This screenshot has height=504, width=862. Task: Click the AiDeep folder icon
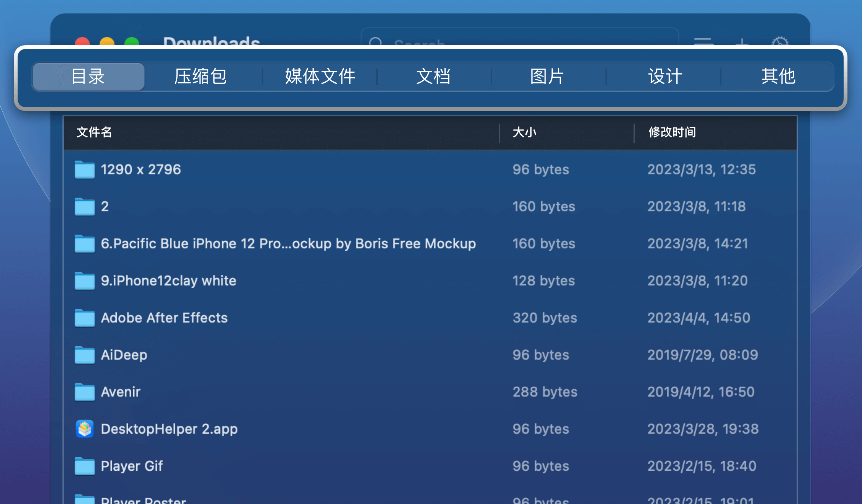pyautogui.click(x=85, y=355)
